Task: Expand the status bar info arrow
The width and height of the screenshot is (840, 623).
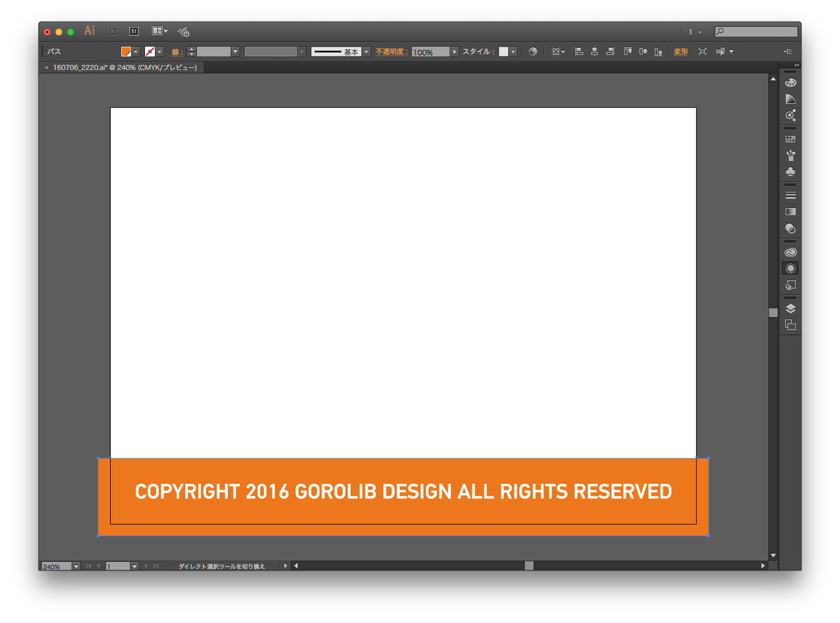Action: tap(285, 566)
